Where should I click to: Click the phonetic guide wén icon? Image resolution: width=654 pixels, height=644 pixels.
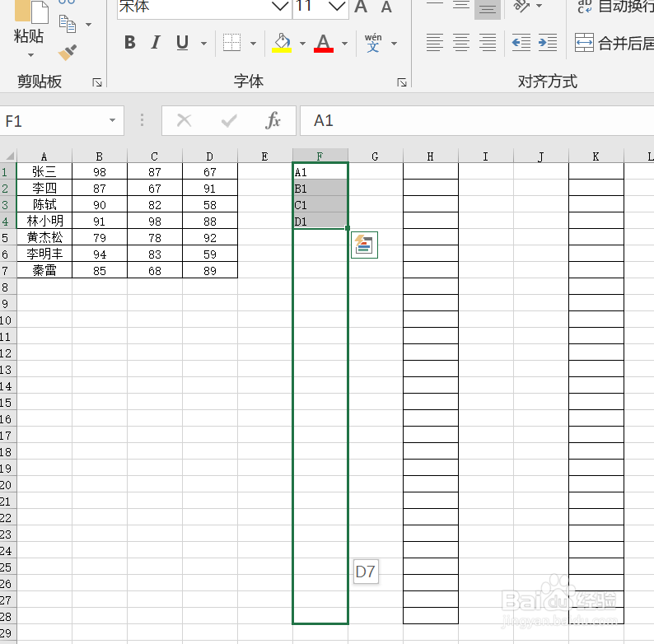[x=373, y=43]
